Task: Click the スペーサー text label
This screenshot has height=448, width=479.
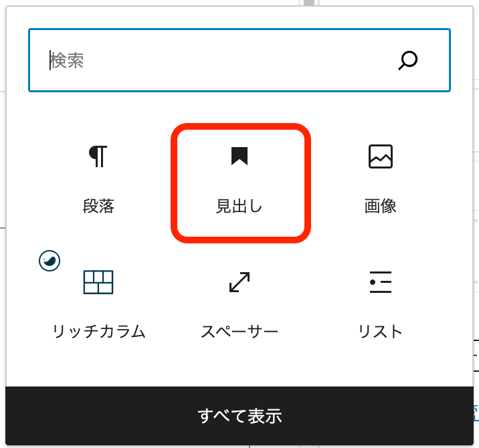Action: pyautogui.click(x=239, y=332)
